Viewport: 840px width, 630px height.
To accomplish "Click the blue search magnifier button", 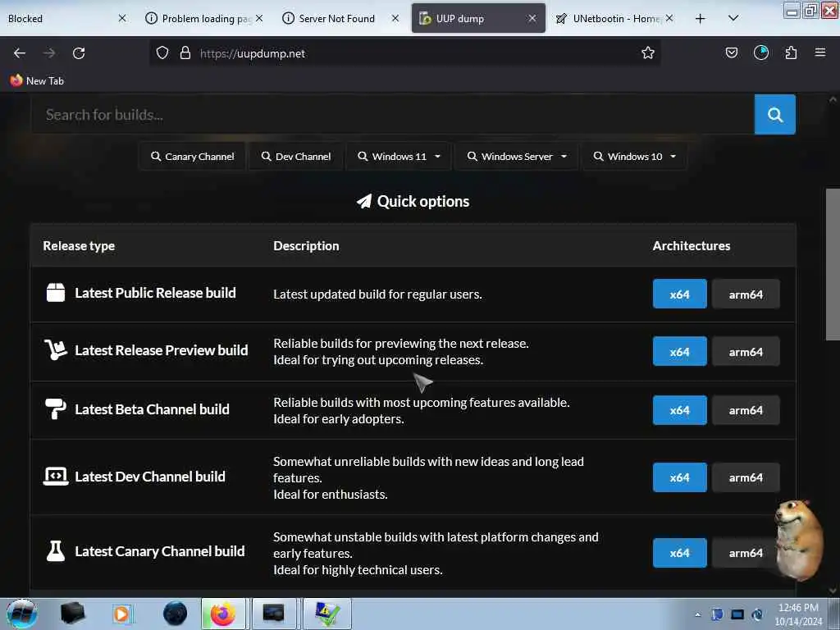I will point(774,114).
